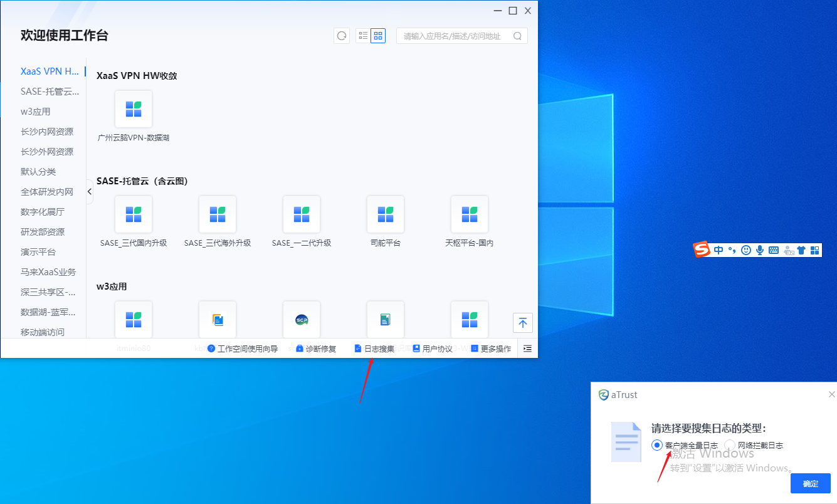Open SASE_三代海外升级 app tile
837x504 pixels.
[x=218, y=214]
